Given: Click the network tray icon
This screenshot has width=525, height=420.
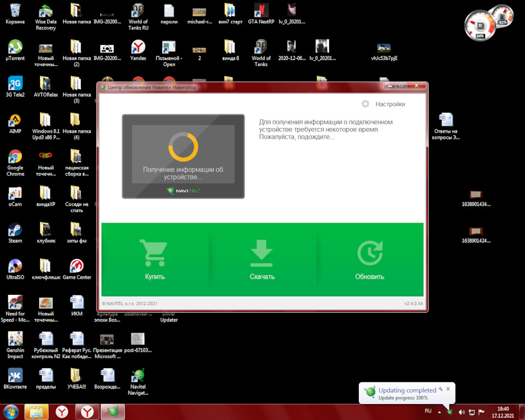Looking at the screenshot, I should [471, 412].
